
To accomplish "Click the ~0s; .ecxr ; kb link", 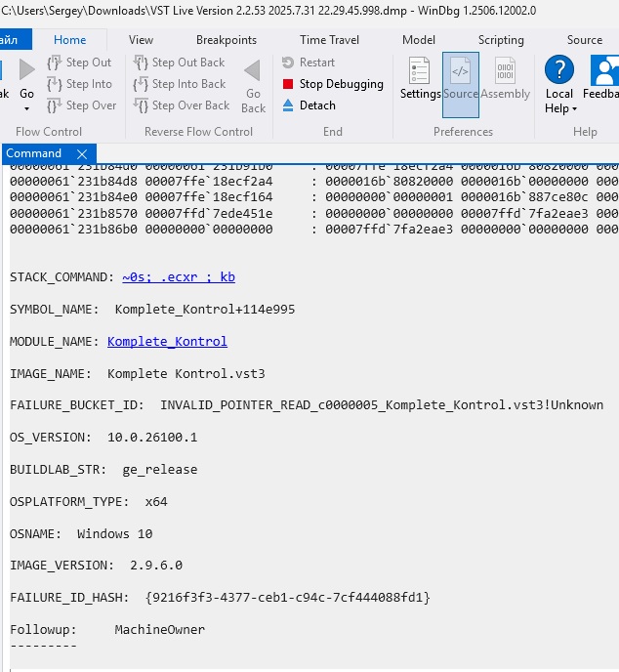I will click(x=179, y=277).
